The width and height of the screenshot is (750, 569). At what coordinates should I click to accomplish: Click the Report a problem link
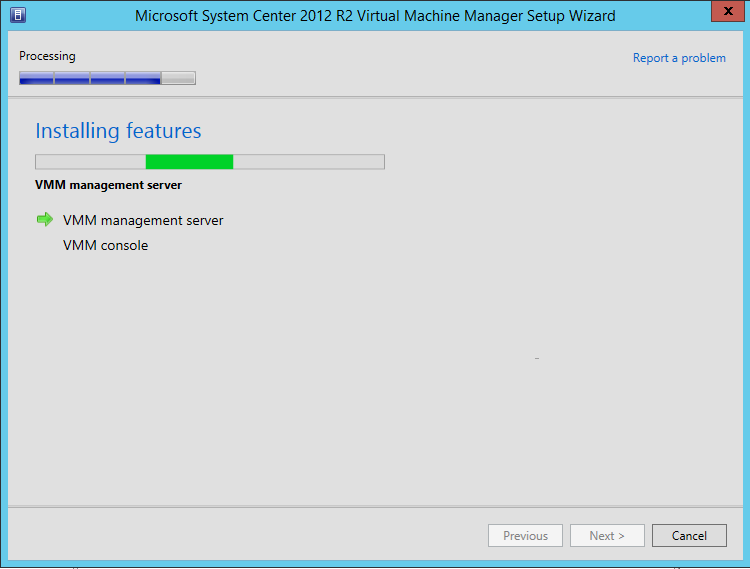[x=679, y=58]
